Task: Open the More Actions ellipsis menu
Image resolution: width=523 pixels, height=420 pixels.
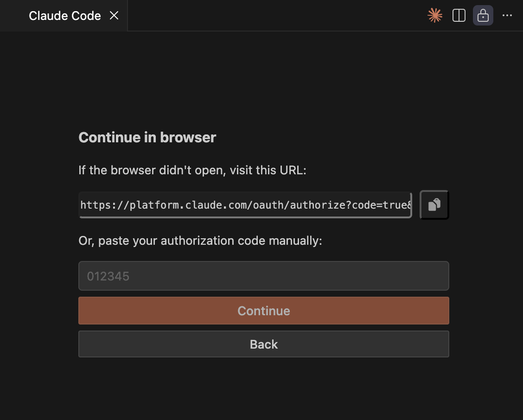Action: coord(507,16)
